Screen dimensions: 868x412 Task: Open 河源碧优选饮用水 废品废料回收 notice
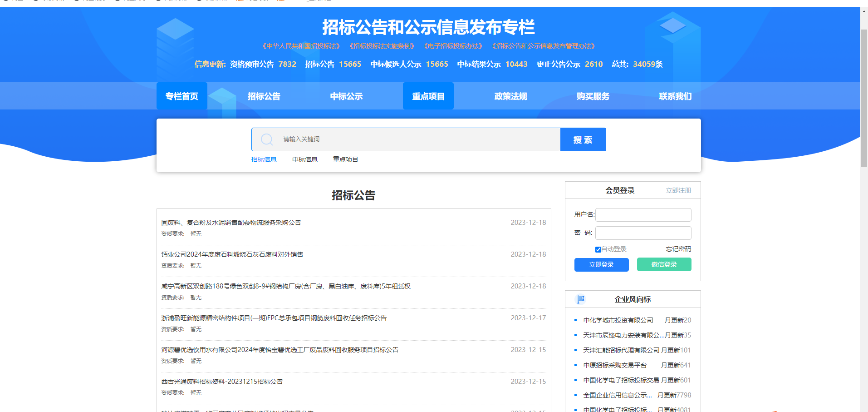(280, 350)
